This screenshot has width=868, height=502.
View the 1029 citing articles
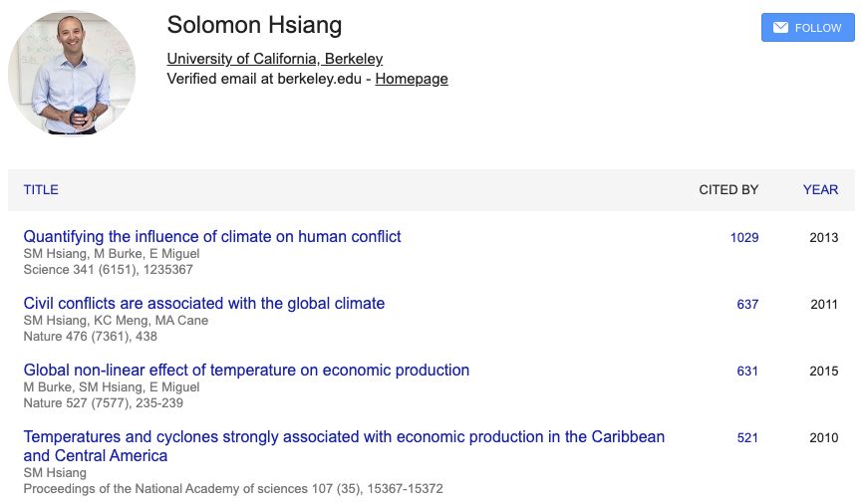pyautogui.click(x=743, y=238)
